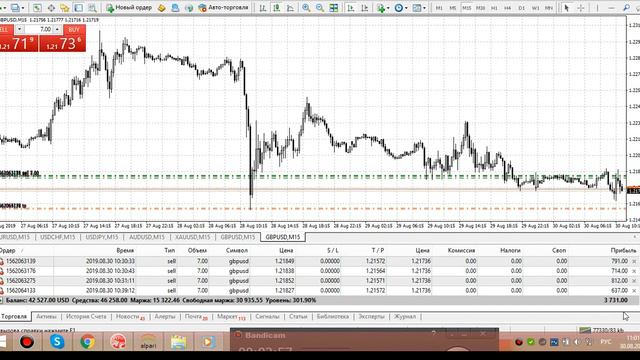This screenshot has height=360, width=640.
Task: Switch to Эксперты terminal tab
Action: click(x=371, y=316)
